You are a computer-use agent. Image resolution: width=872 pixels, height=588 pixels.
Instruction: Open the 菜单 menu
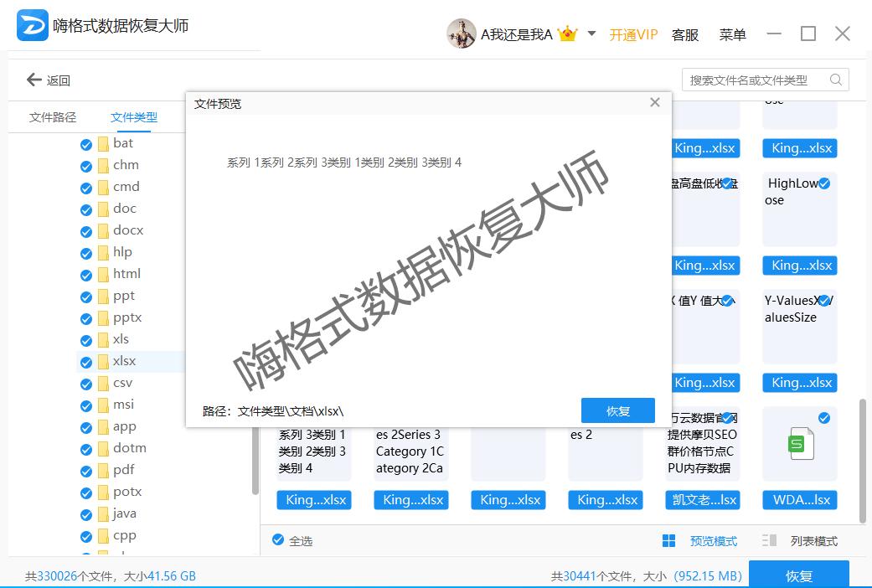732,34
